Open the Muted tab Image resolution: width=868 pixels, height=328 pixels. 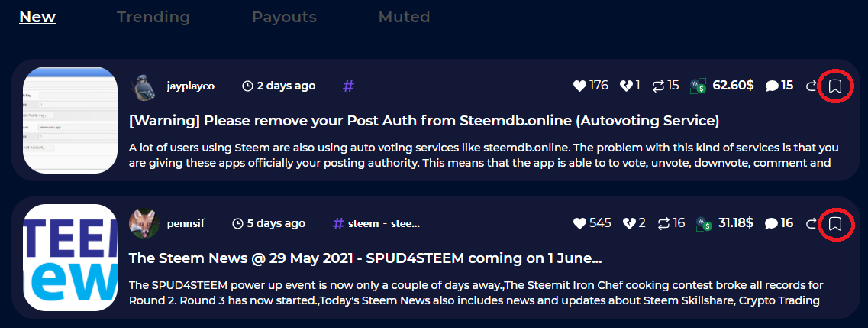[404, 16]
